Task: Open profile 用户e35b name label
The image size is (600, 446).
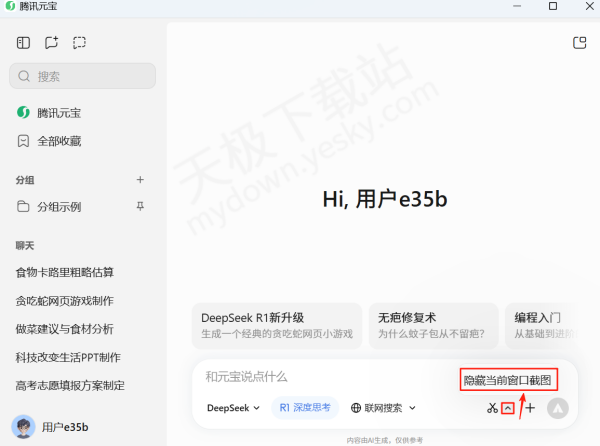Action: pos(65,427)
